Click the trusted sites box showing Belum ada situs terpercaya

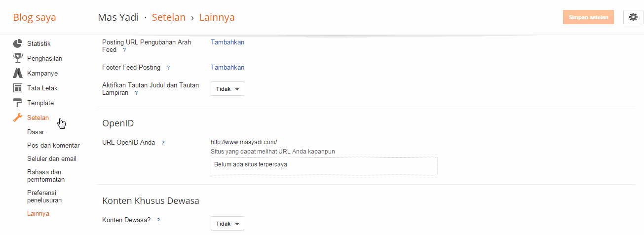click(324, 166)
